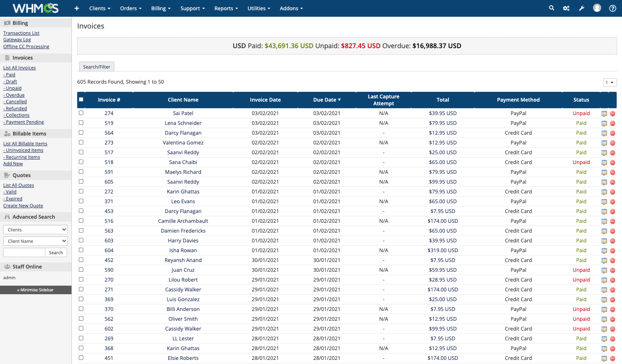The height and width of the screenshot is (364, 622).
Task: Edit invoice 590 using its edit icon
Action: [x=604, y=270]
